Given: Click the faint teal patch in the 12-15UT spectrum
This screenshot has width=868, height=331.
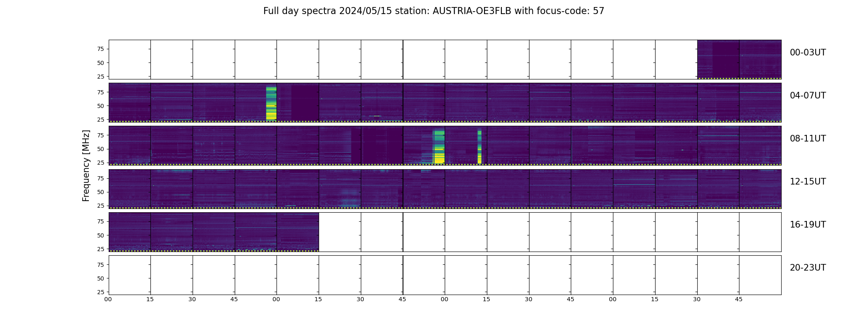Looking at the screenshot, I should [349, 198].
